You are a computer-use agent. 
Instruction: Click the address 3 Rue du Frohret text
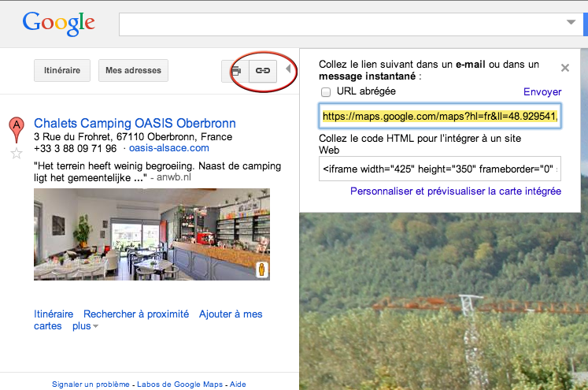133,136
